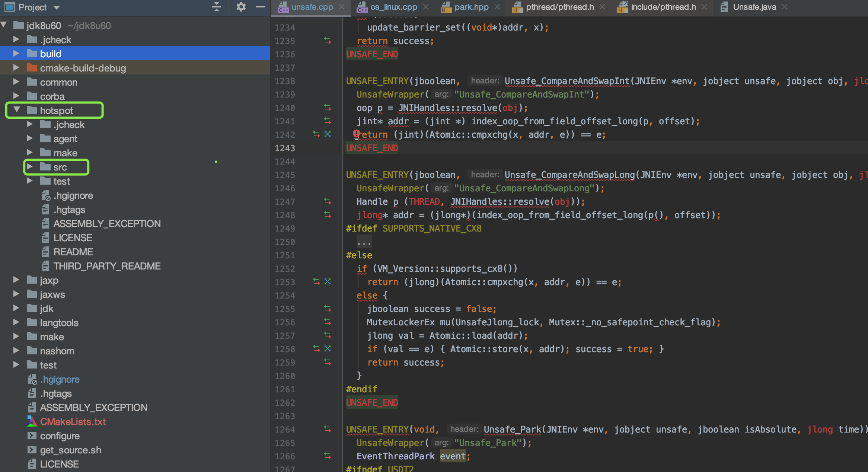Click the collapse all icon in Project panel

(217, 7)
